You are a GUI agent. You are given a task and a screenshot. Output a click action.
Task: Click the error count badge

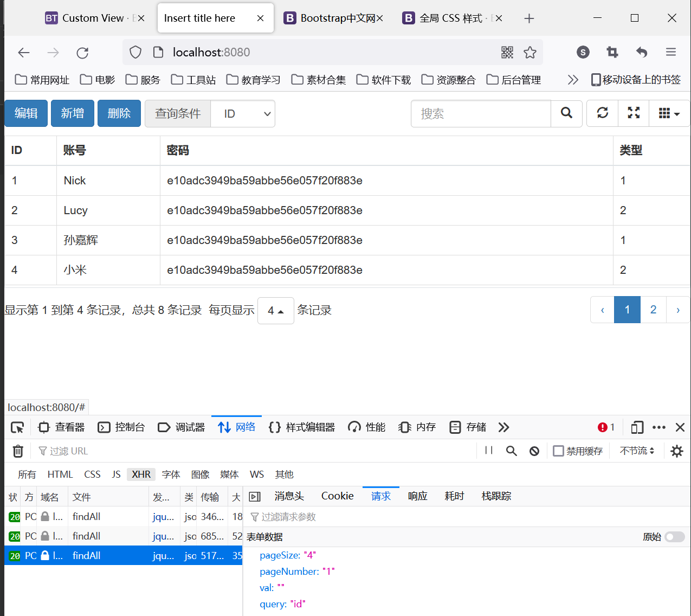coord(606,427)
